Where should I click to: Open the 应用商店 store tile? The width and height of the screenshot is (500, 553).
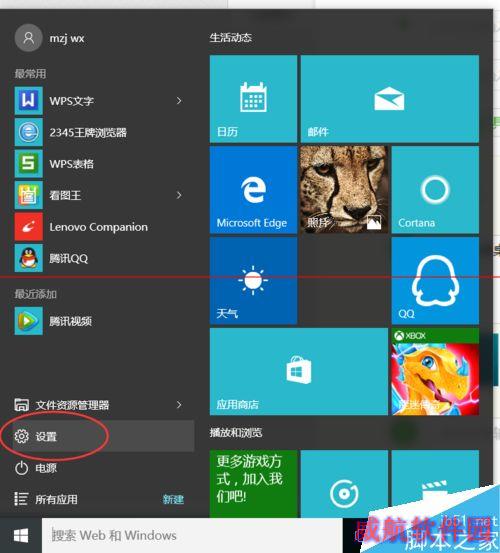(299, 372)
